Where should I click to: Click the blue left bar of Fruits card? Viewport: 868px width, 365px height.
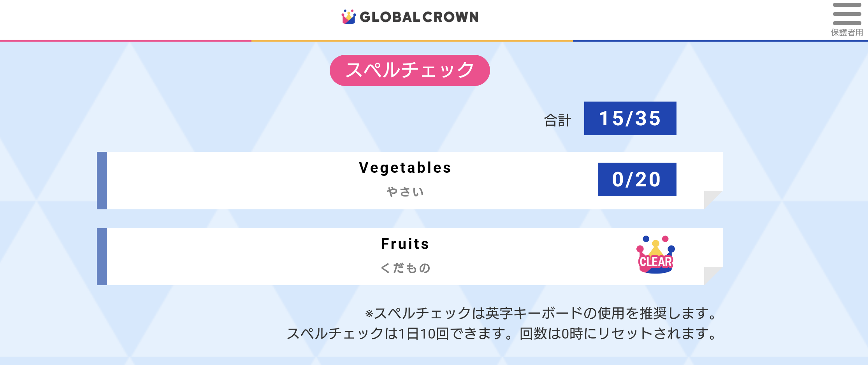(x=102, y=257)
